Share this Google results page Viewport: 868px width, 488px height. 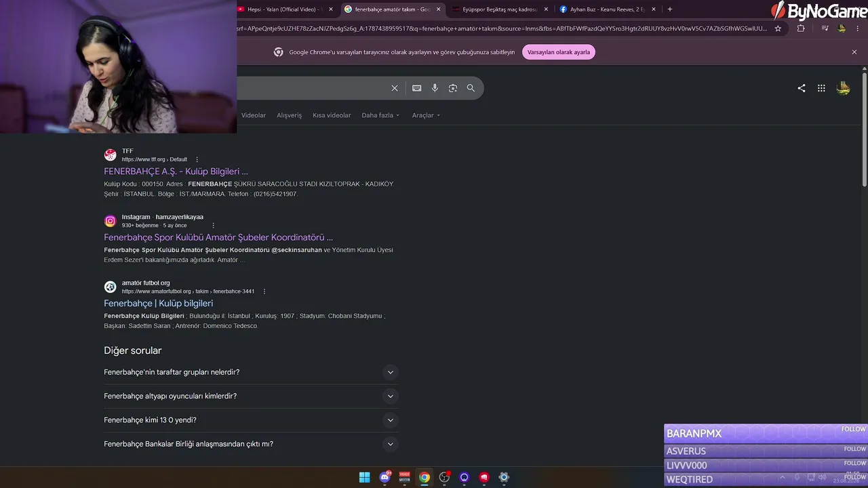coord(802,88)
